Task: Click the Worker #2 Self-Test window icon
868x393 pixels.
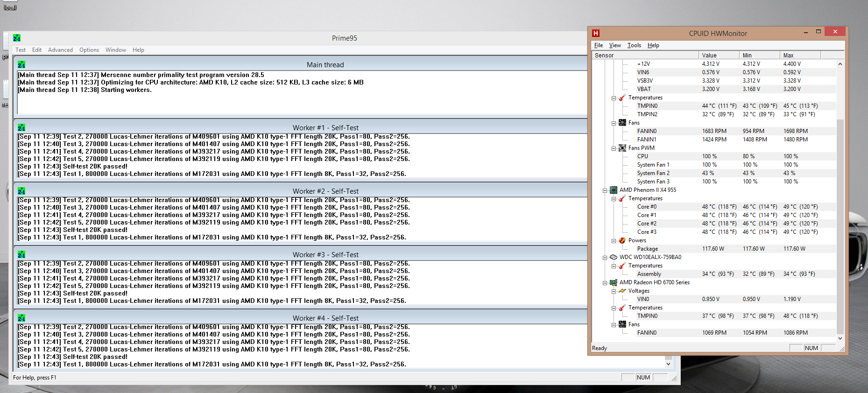Action: point(21,191)
